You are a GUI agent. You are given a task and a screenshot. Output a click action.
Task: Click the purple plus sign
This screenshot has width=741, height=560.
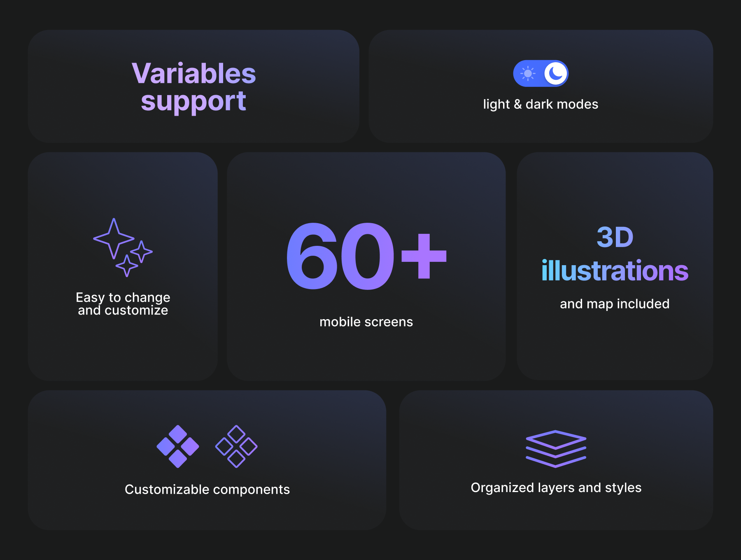[x=424, y=256]
